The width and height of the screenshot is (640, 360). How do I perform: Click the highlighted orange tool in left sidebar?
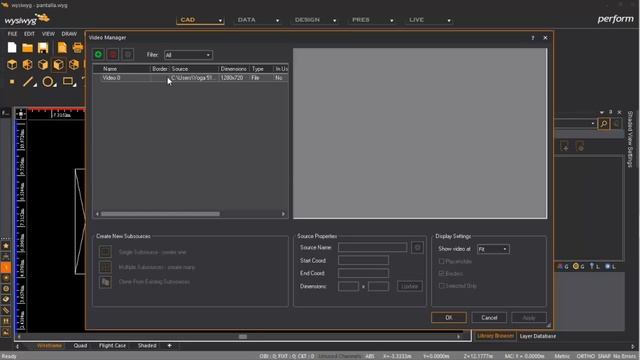(6, 267)
